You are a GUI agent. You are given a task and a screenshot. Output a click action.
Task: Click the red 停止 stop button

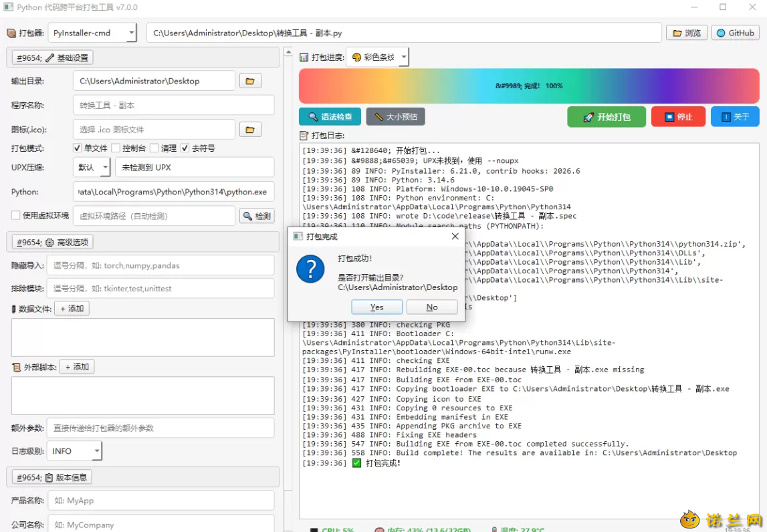tap(678, 117)
